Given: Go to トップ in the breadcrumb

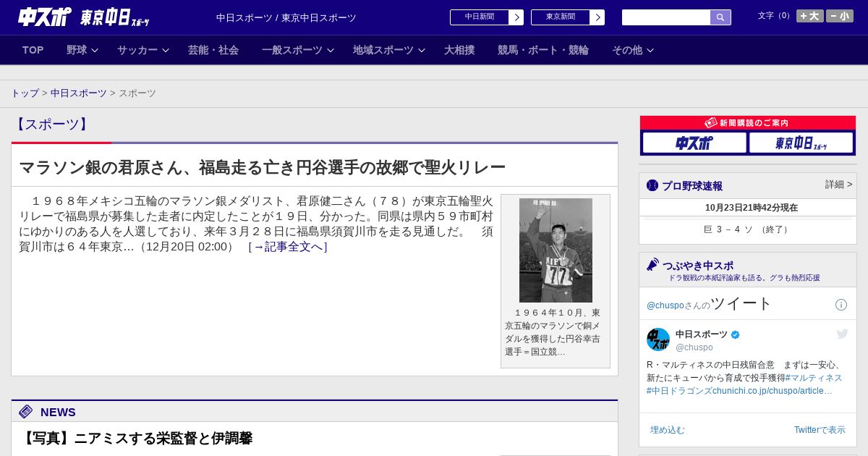Looking at the screenshot, I should pos(25,93).
